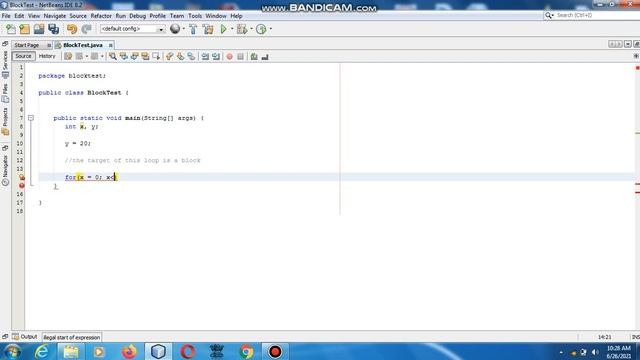Uncomment the selected code lines
The height and width of the screenshot is (360, 640).
[x=265, y=56]
